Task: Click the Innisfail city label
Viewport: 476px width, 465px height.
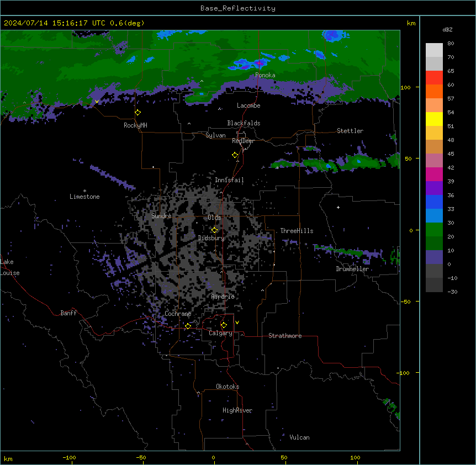Action: pos(229,180)
